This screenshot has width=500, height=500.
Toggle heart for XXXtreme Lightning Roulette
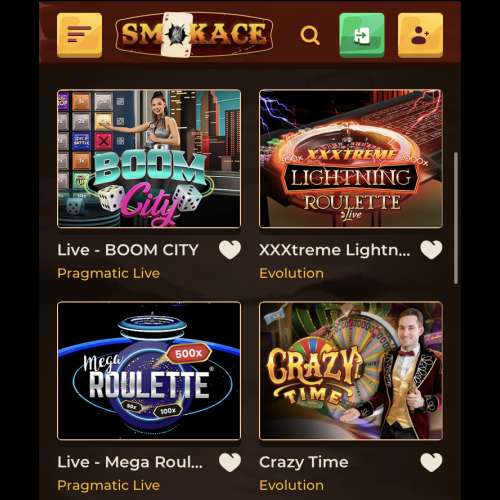click(x=431, y=250)
